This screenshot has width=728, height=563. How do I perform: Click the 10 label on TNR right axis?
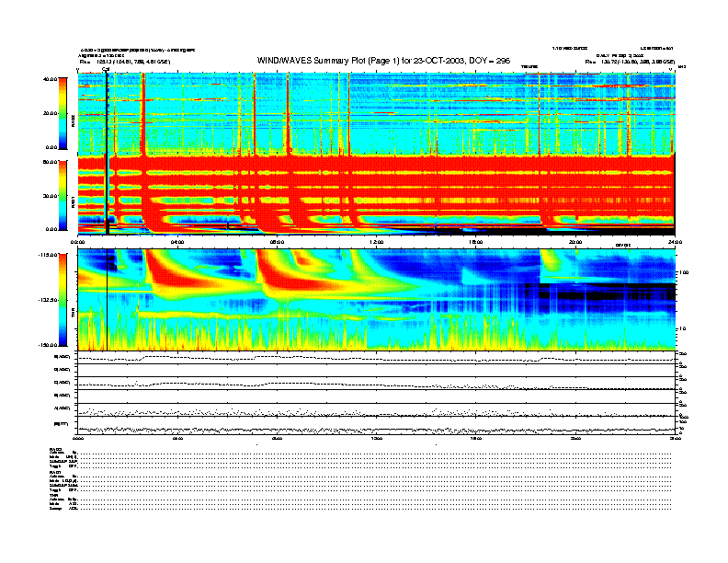point(685,329)
